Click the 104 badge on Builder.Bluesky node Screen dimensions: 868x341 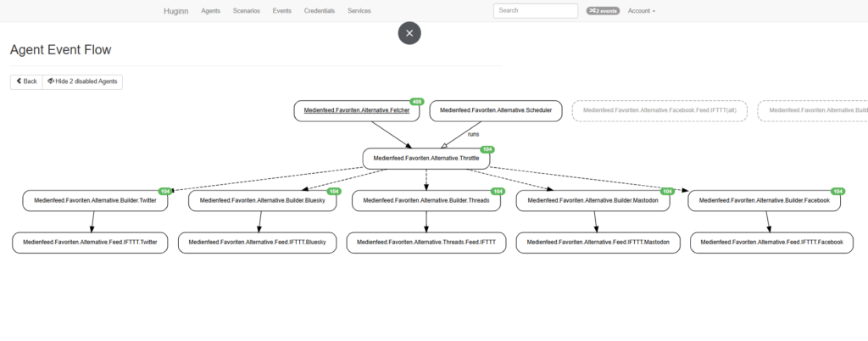pyautogui.click(x=333, y=191)
